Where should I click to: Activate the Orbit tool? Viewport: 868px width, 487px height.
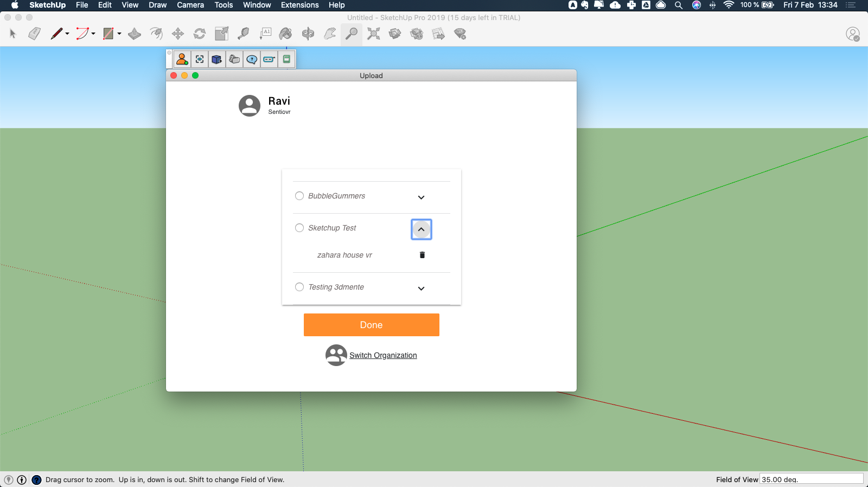pos(308,34)
